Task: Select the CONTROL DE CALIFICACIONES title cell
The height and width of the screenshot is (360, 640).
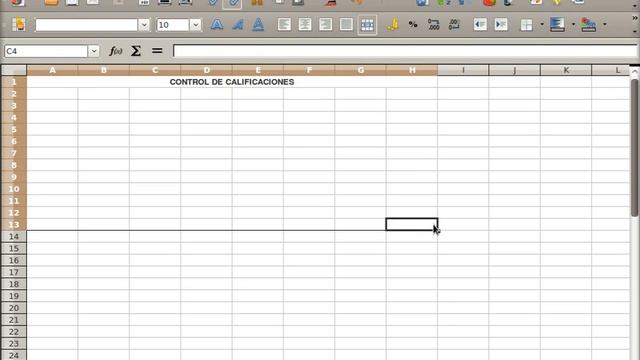Action: [x=232, y=82]
